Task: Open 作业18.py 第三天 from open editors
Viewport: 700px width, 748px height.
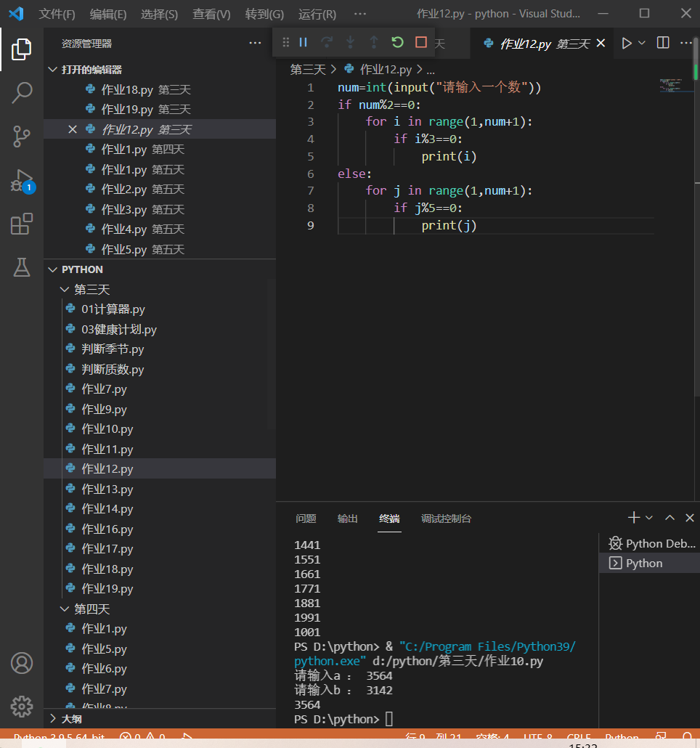Action: (160, 89)
